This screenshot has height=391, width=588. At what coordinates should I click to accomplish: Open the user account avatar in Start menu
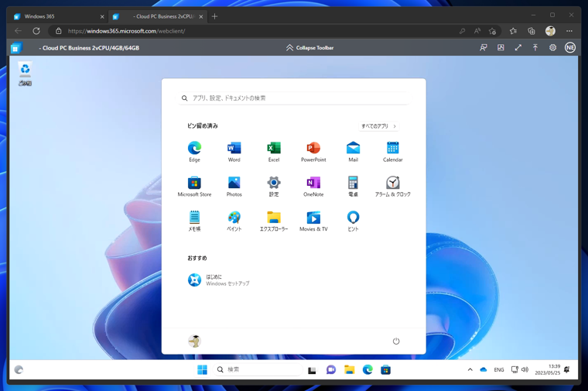tap(194, 341)
